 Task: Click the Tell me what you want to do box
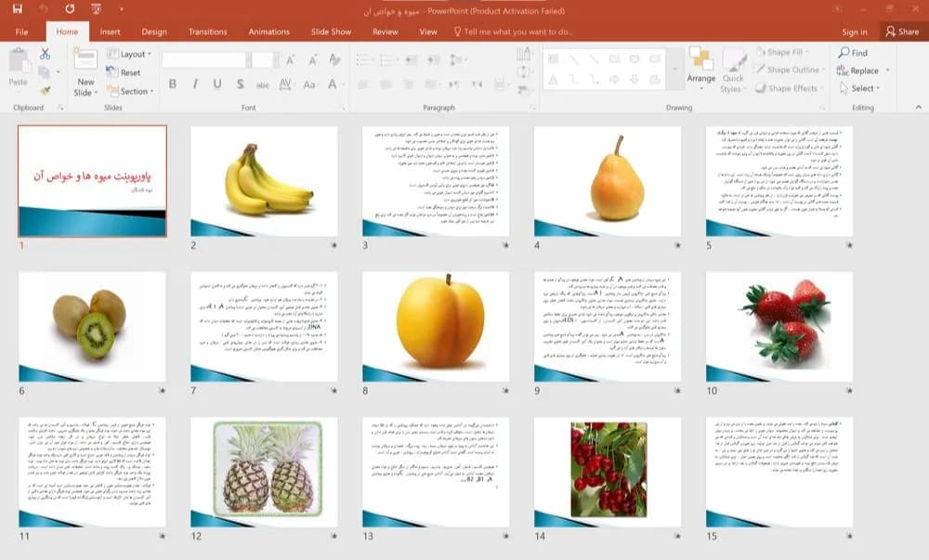pos(513,32)
